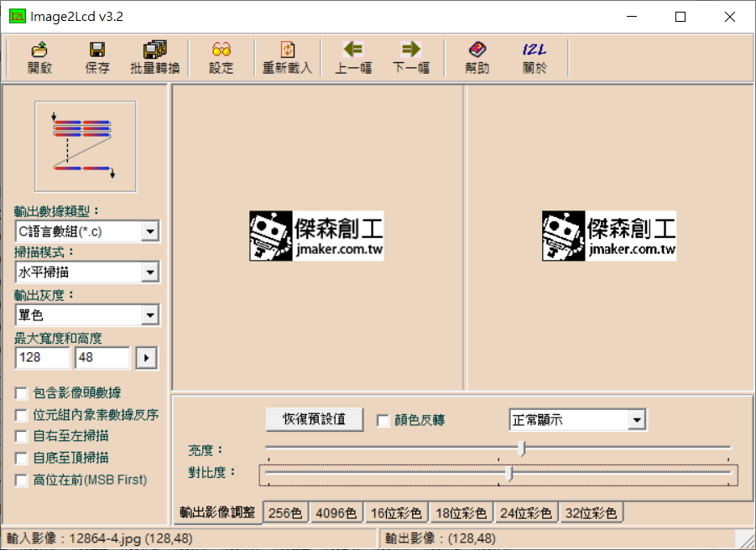Viewport: 756px width, 550px height.
Task: Enable 包含影像頭數據 checkbox
Action: coord(21,393)
